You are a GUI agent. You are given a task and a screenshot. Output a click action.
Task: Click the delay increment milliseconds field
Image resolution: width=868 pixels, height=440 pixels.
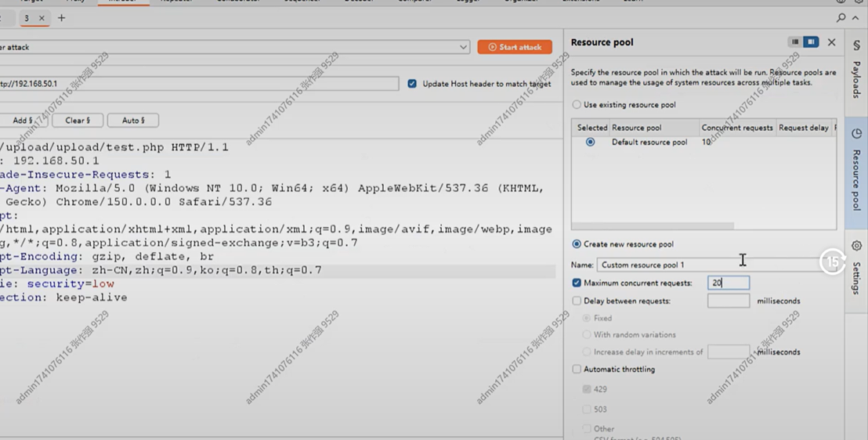pyautogui.click(x=729, y=352)
